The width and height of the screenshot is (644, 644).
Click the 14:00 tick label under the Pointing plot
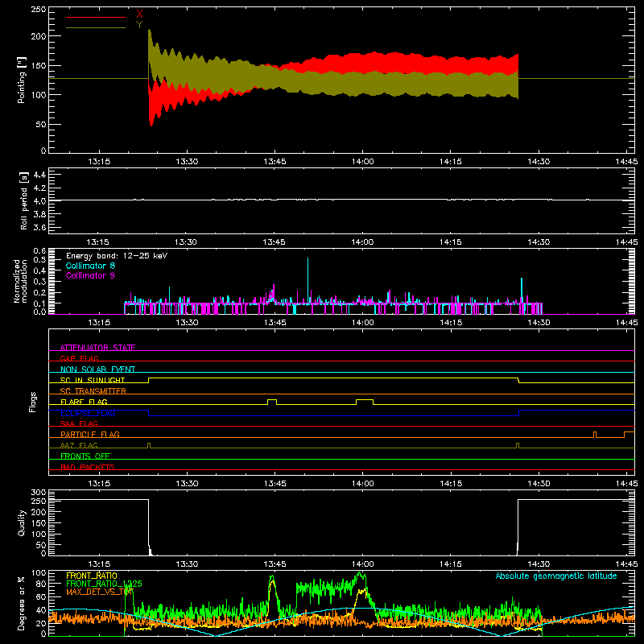coord(363,162)
